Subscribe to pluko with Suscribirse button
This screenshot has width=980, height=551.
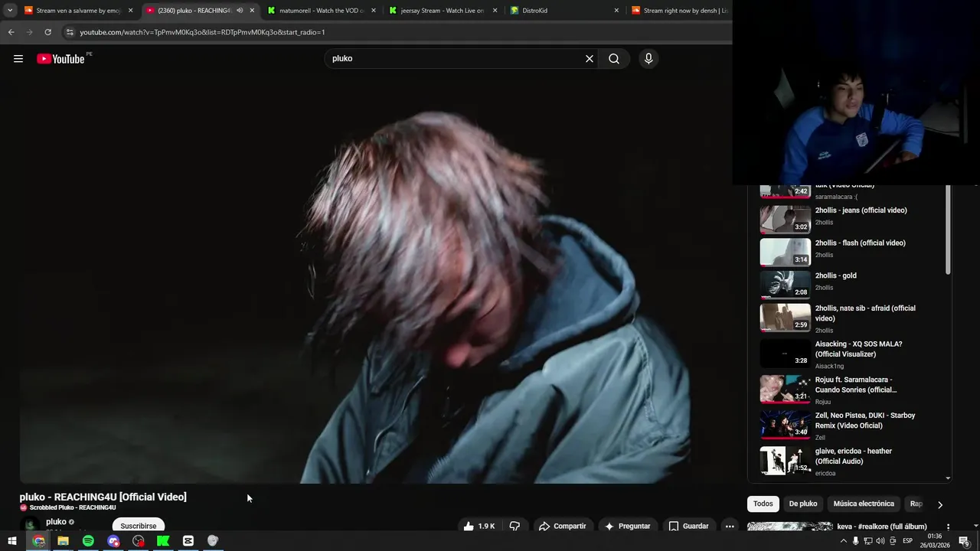[138, 526]
